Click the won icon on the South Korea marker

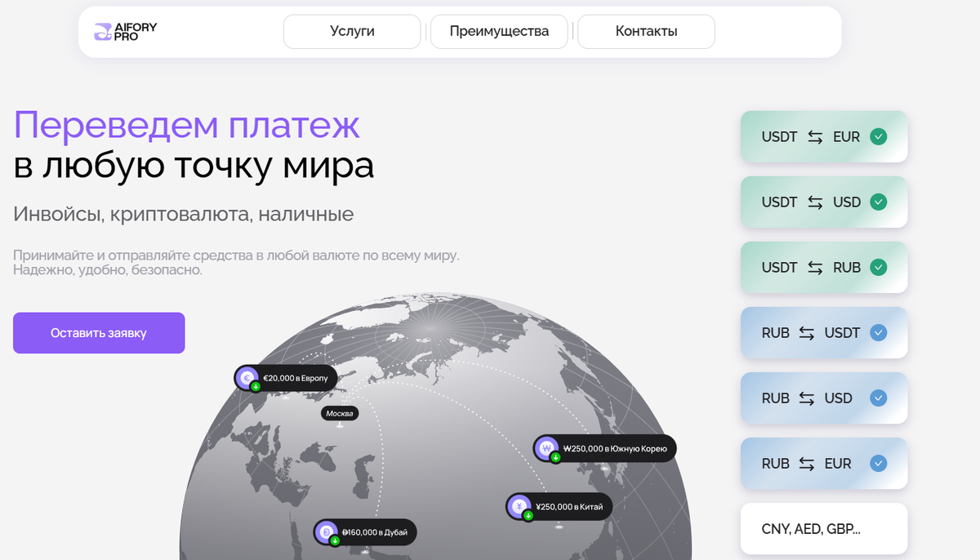[546, 447]
